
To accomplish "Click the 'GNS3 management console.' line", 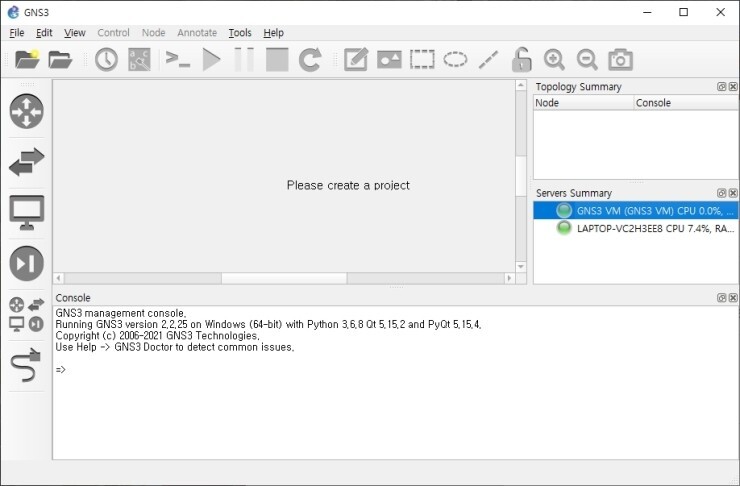I will coord(121,313).
